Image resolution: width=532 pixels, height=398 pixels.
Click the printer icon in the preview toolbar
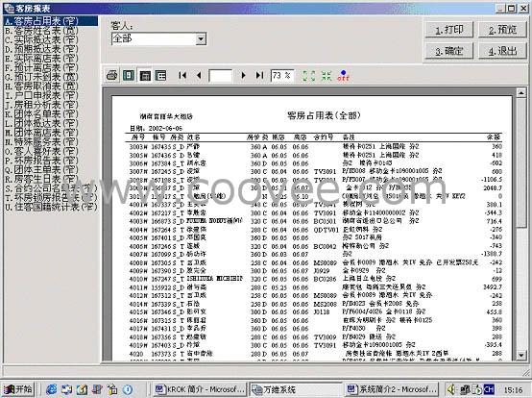point(112,75)
